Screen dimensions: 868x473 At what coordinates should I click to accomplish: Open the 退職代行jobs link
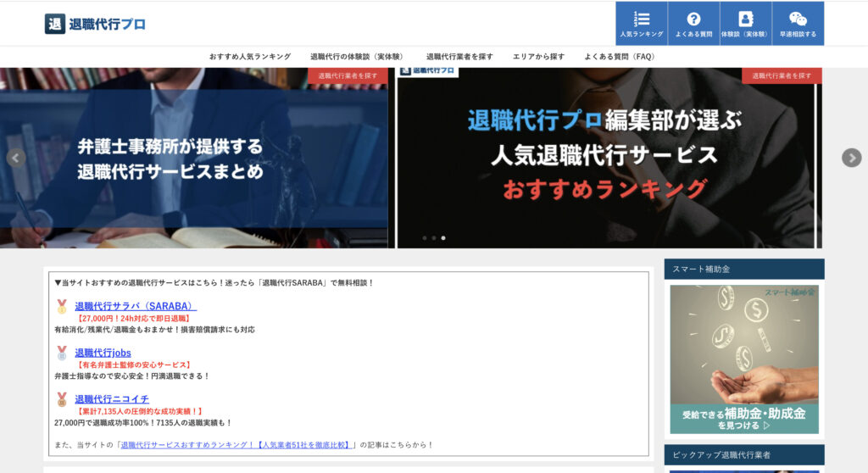pyautogui.click(x=103, y=353)
